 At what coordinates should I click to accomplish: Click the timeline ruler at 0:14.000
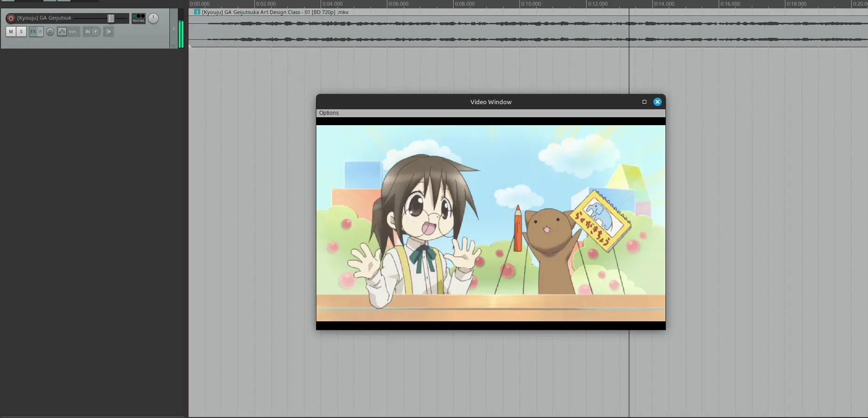click(664, 4)
